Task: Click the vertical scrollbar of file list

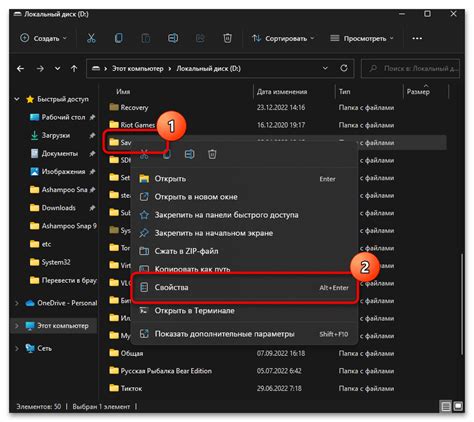Action: coord(462,303)
